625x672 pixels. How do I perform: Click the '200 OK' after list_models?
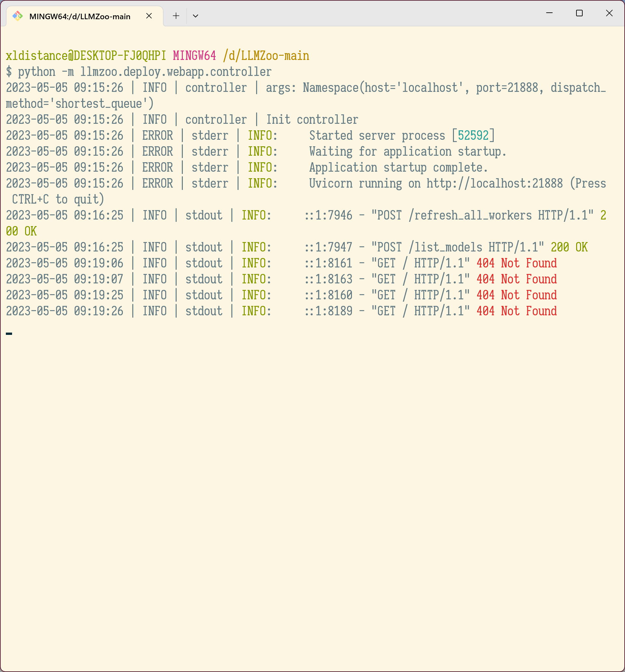[569, 247]
